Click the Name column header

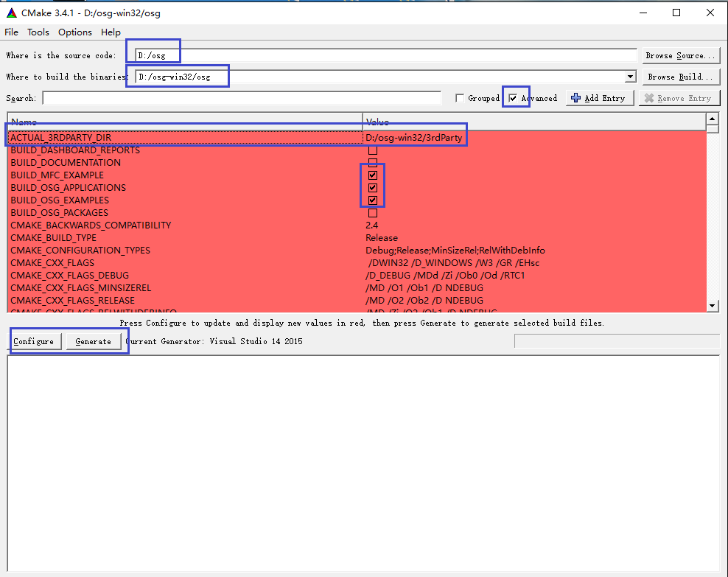pos(185,122)
